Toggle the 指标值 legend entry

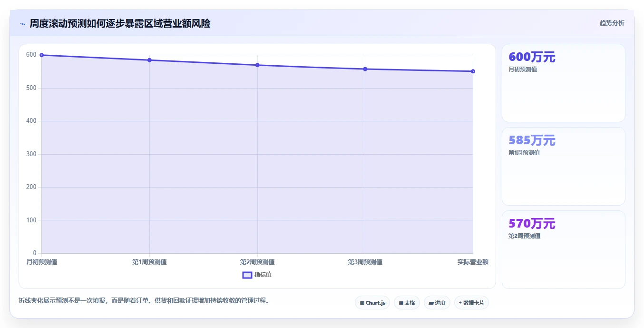click(x=257, y=275)
